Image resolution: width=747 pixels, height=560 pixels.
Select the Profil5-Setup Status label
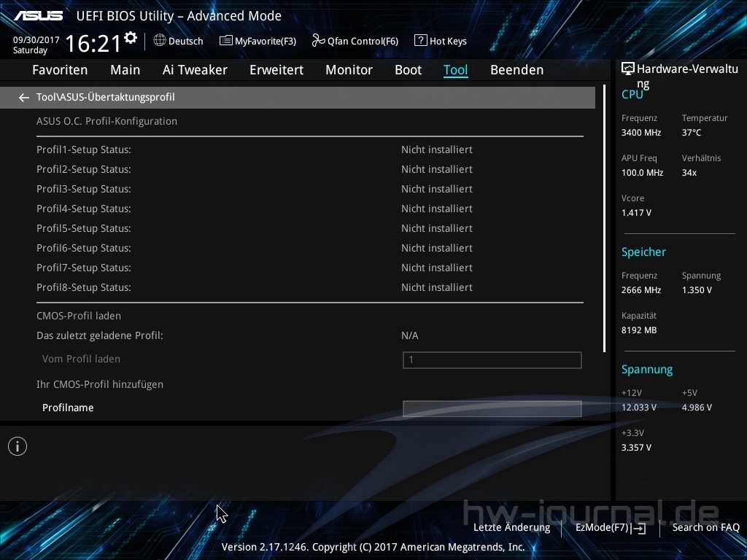click(x=84, y=228)
